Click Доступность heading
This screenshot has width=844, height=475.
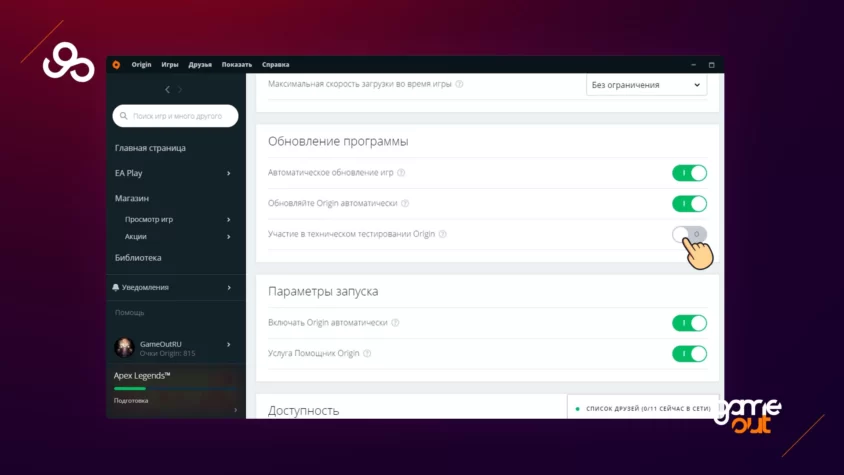pyautogui.click(x=304, y=410)
